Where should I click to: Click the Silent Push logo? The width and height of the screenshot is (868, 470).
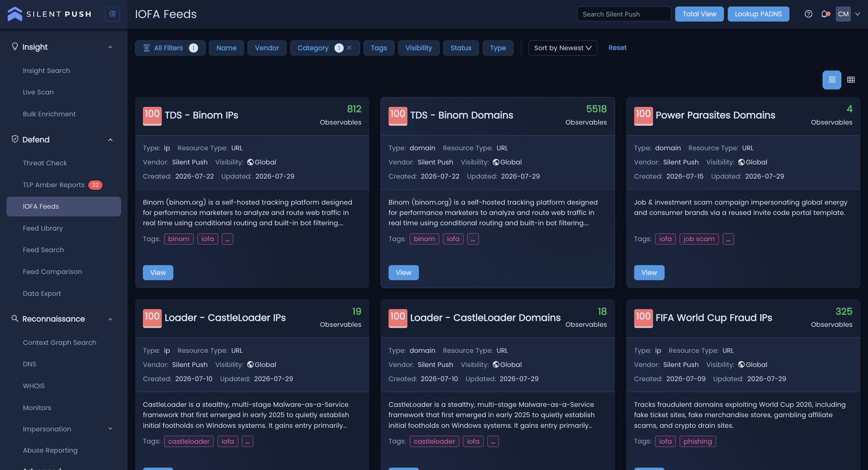49,14
